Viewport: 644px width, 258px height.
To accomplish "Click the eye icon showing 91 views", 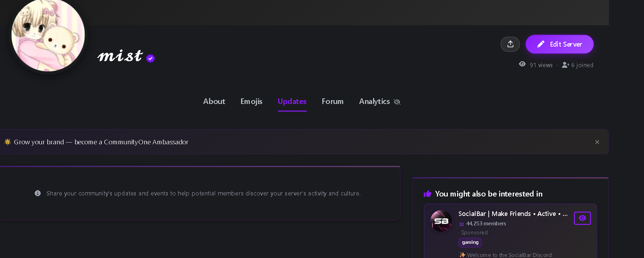I will tap(522, 64).
